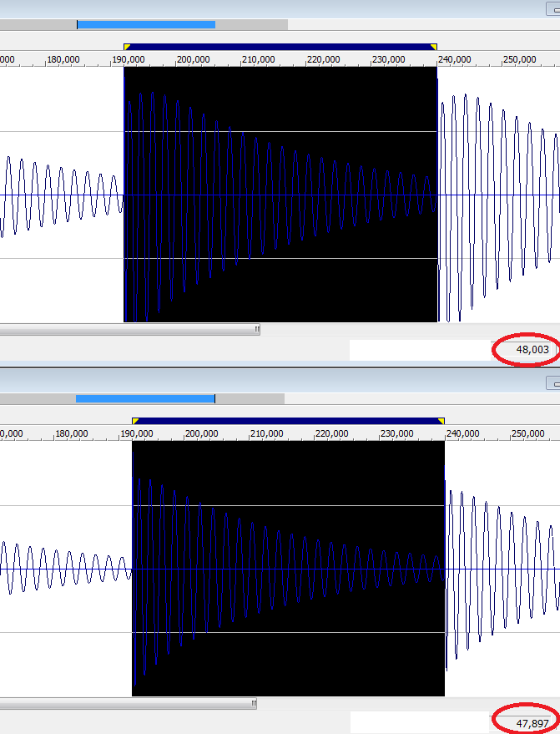This screenshot has width=560, height=734.
Task: Click the upper ruler's 180,000 label
Action: [x=63, y=59]
